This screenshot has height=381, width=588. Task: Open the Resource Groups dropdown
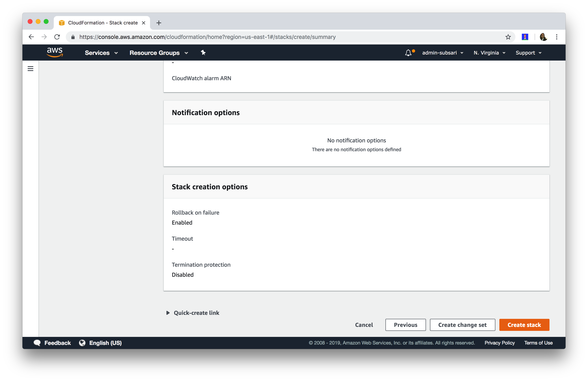[x=159, y=53]
